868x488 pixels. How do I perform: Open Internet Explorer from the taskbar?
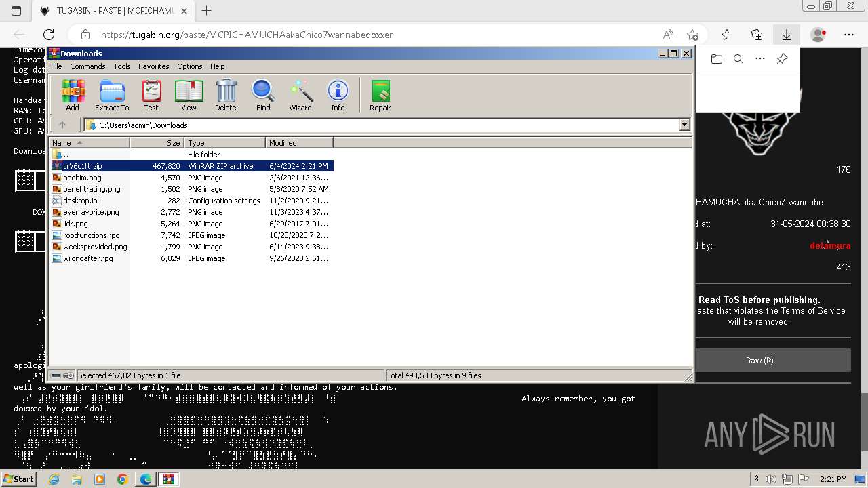tap(54, 479)
